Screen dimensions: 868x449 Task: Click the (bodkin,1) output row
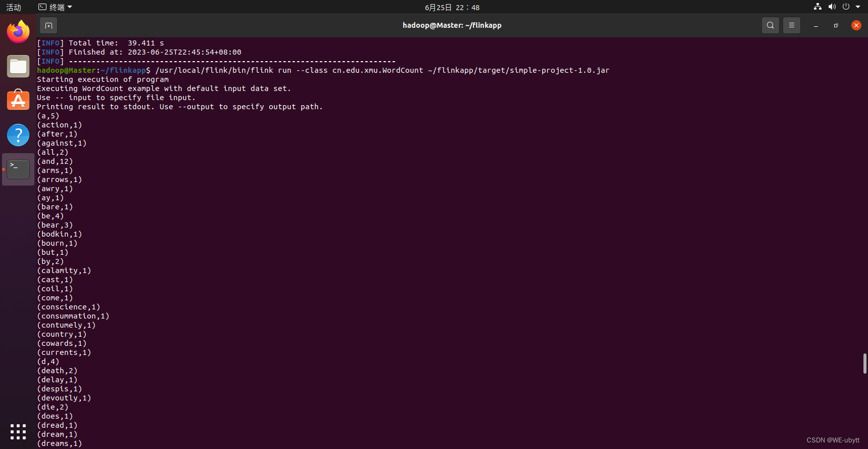60,234
